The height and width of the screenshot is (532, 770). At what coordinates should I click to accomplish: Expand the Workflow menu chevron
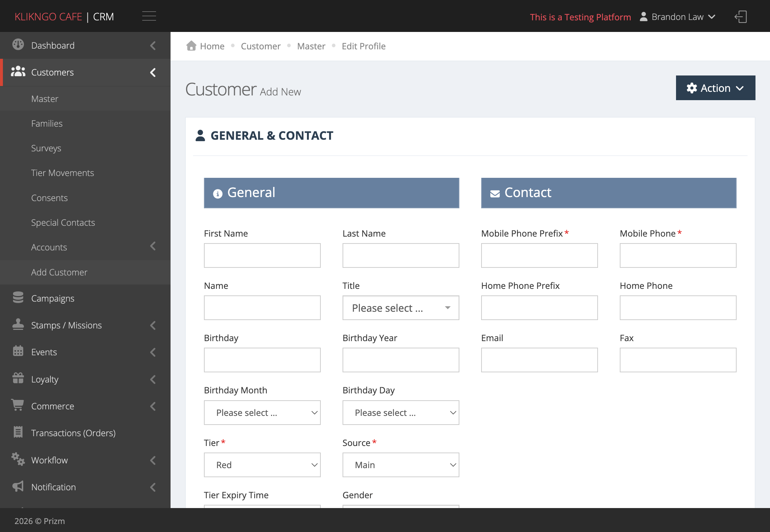153,460
